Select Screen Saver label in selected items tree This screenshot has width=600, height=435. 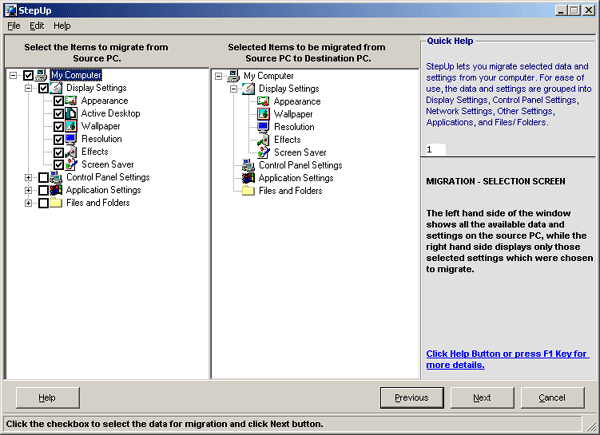coord(300,153)
